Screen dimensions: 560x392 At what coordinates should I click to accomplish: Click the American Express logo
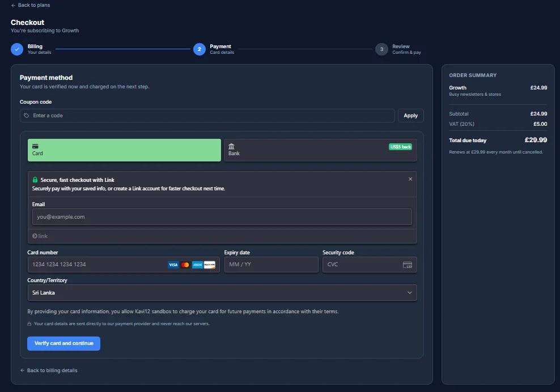click(x=197, y=265)
